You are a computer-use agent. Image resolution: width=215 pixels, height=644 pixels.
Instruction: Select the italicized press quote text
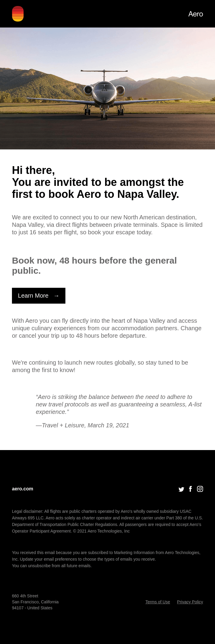click(119, 404)
